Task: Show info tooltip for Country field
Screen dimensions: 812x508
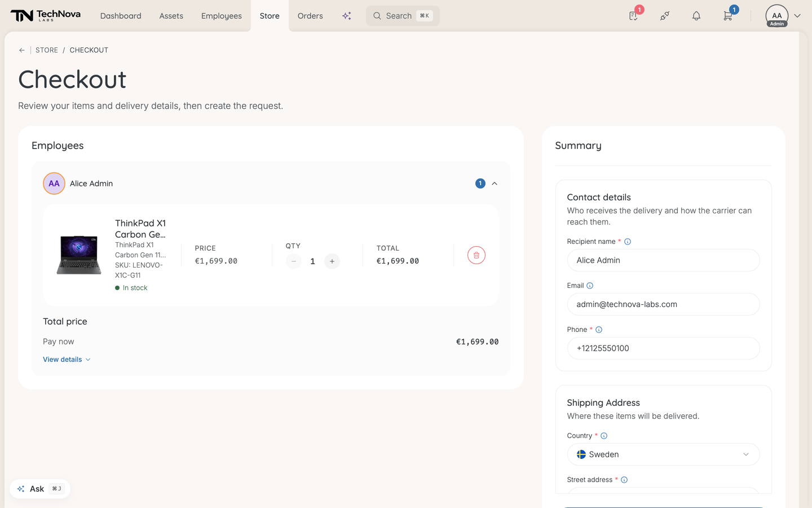Action: (604, 436)
